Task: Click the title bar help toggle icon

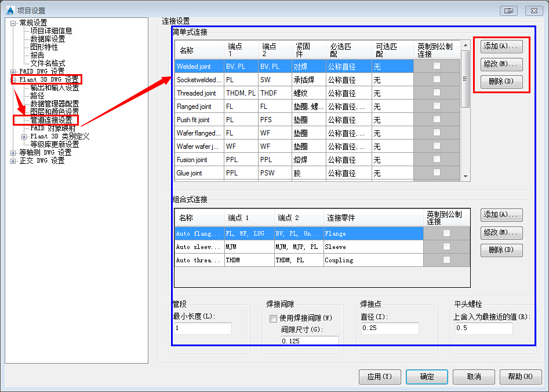Action: (x=509, y=10)
